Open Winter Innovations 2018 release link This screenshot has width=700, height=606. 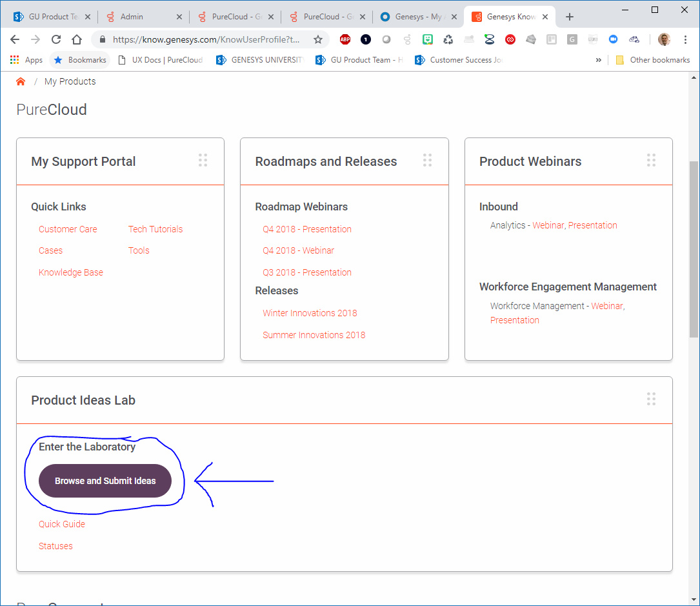click(310, 313)
